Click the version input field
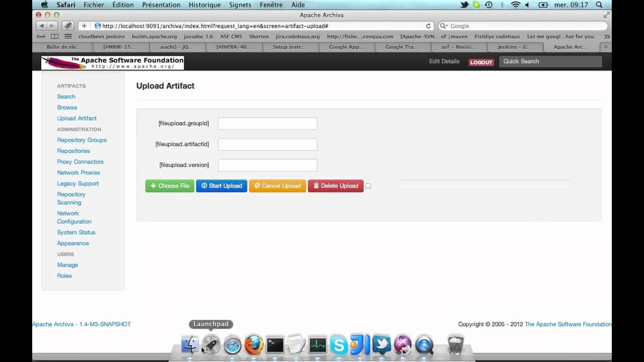 pyautogui.click(x=268, y=165)
